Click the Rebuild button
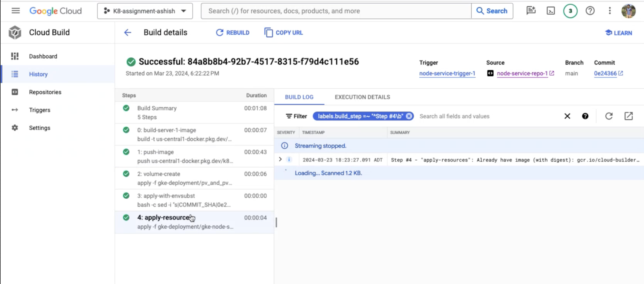This screenshot has width=644, height=284. click(x=232, y=33)
